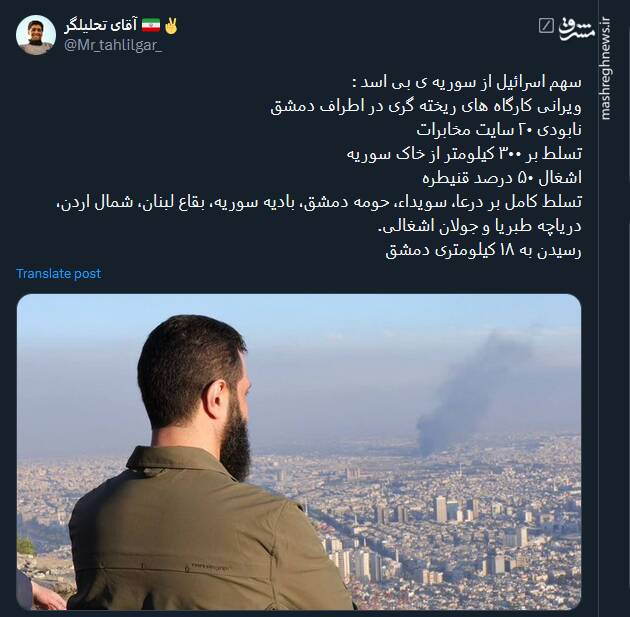The height and width of the screenshot is (617, 630).
Task: Click the last tweet line mentioning ۱۸ کیلومتری دمشق
Action: click(x=483, y=250)
